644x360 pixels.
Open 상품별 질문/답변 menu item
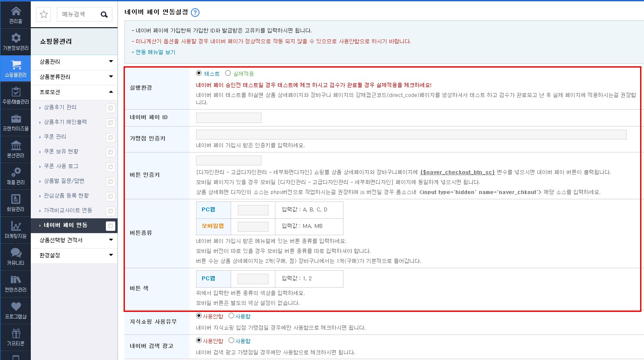[64, 181]
